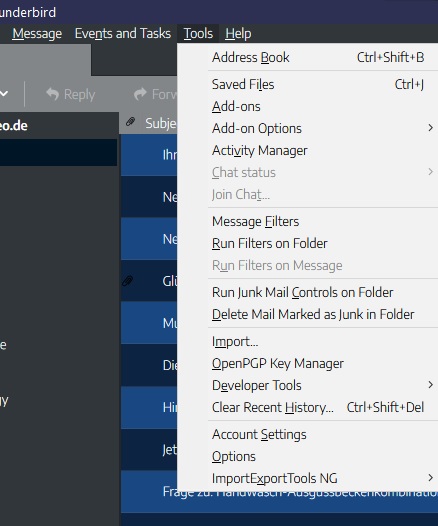438x526 pixels.
Task: Open the Message menu
Action: tap(37, 34)
